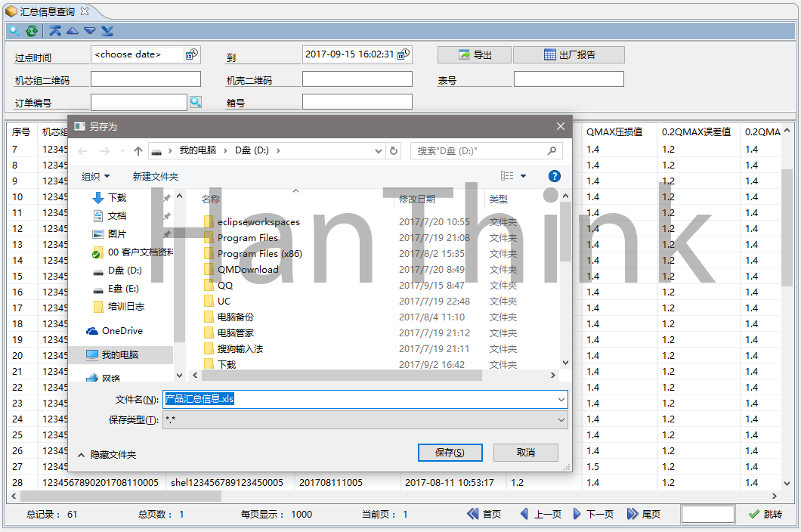The height and width of the screenshot is (532, 801).
Task: Open the help icon in save dialog
Action: tap(554, 176)
